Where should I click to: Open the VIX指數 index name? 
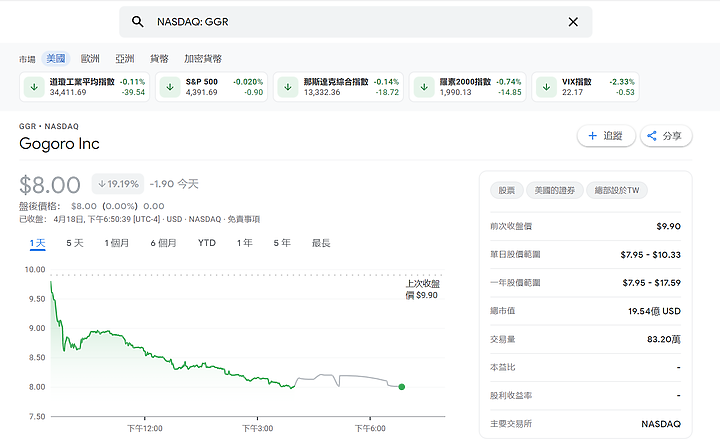(x=577, y=82)
